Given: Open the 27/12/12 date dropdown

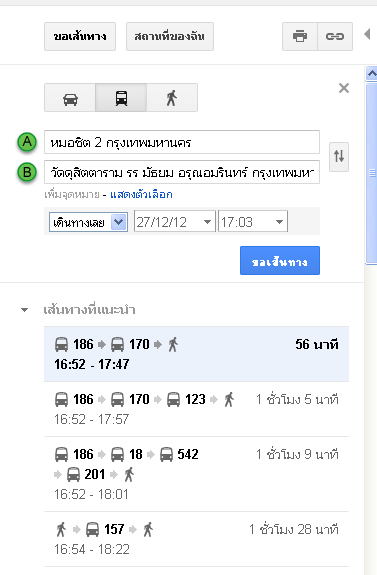Looking at the screenshot, I should [x=175, y=221].
